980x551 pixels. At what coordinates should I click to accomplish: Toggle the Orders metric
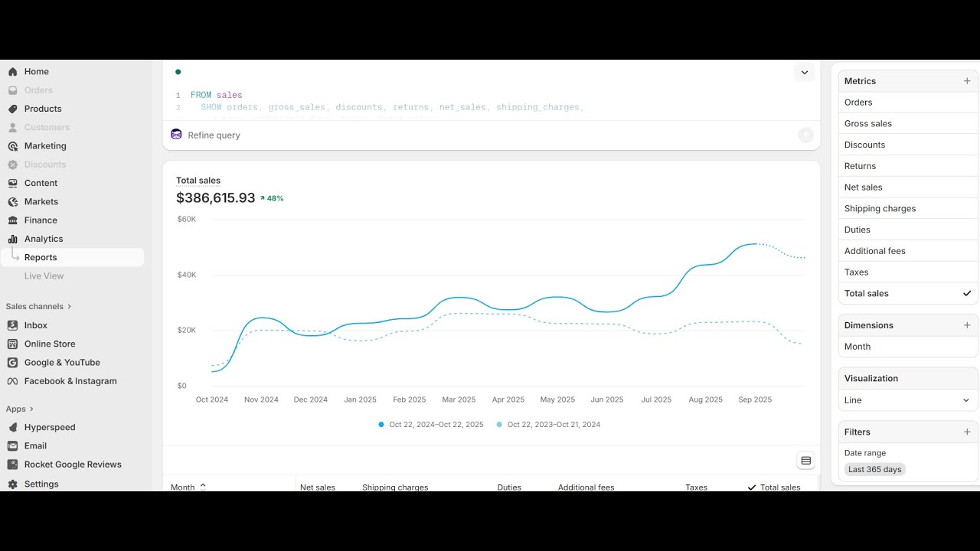pyautogui.click(x=908, y=103)
